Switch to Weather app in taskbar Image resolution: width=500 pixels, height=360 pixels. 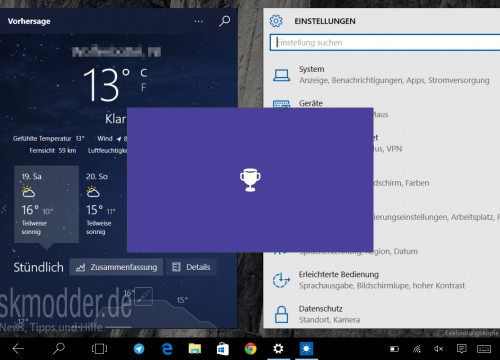[306, 349]
